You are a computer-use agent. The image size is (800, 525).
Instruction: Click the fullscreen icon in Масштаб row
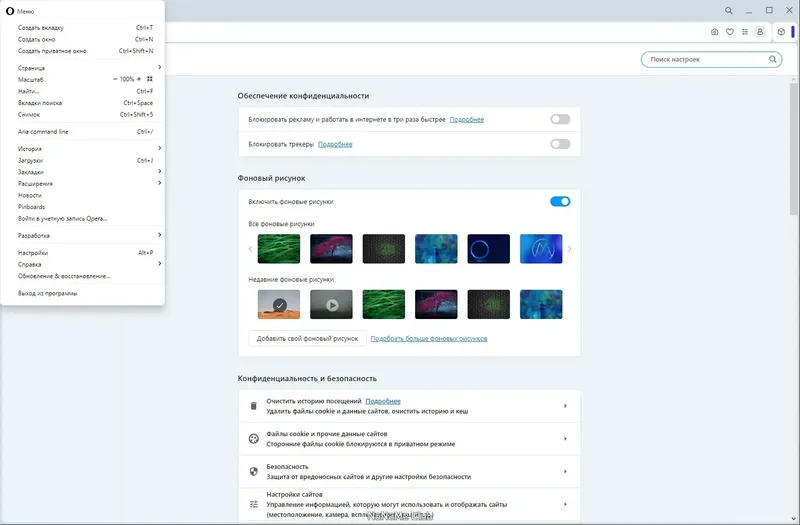pyautogui.click(x=149, y=79)
